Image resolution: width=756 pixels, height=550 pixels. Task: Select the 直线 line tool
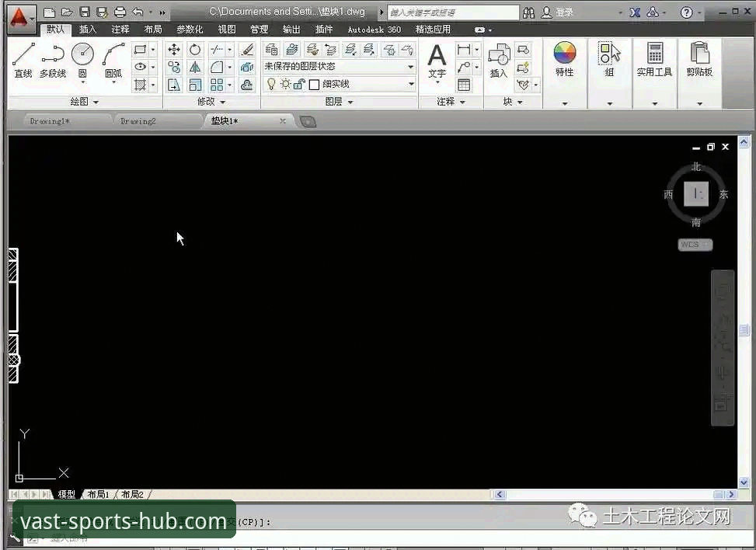23,60
